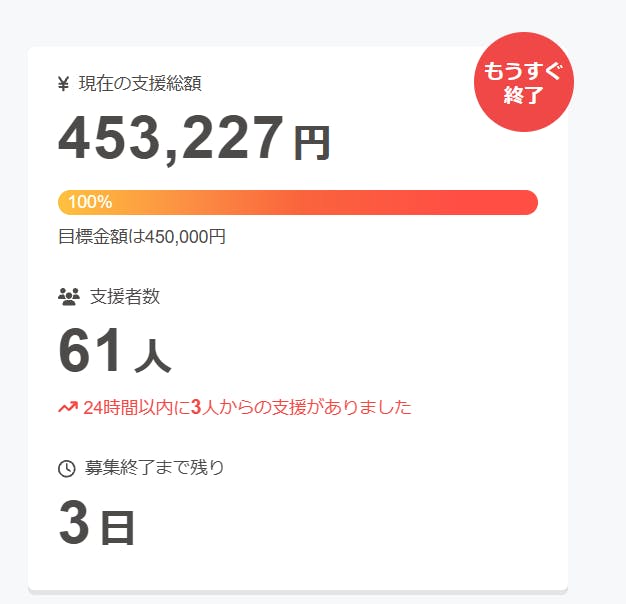Click the yen currency icon
Image resolution: width=626 pixels, height=604 pixels.
pyautogui.click(x=64, y=84)
